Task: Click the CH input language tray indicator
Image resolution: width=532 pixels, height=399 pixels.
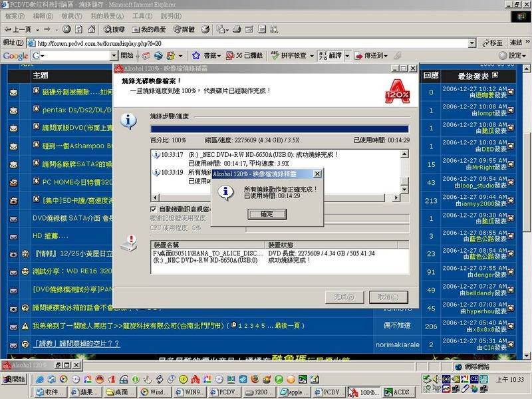Action: 474,379
